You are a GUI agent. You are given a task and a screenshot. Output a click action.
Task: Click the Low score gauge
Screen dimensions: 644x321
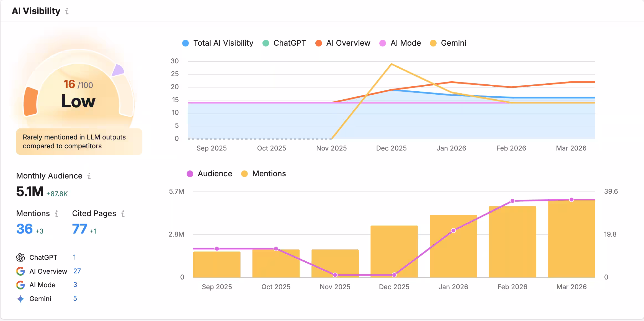78,101
